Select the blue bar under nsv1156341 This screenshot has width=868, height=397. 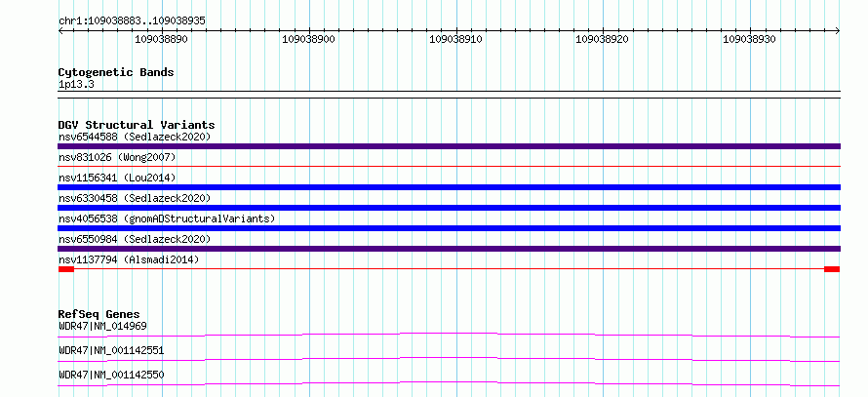[449, 187]
